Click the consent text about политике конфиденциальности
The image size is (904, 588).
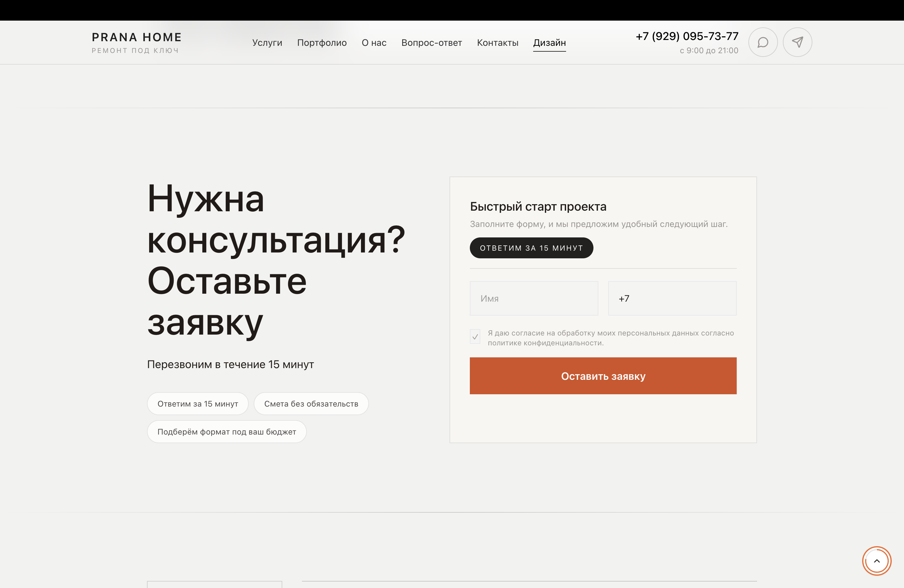pos(545,343)
